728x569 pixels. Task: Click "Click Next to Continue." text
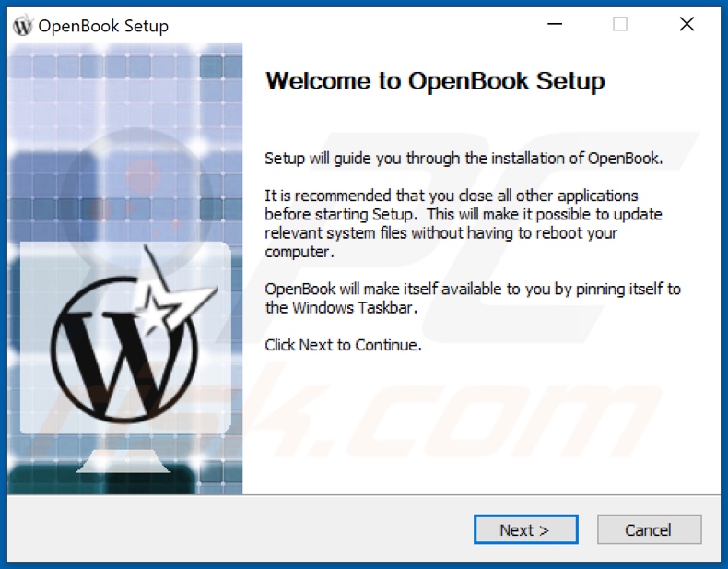343,345
